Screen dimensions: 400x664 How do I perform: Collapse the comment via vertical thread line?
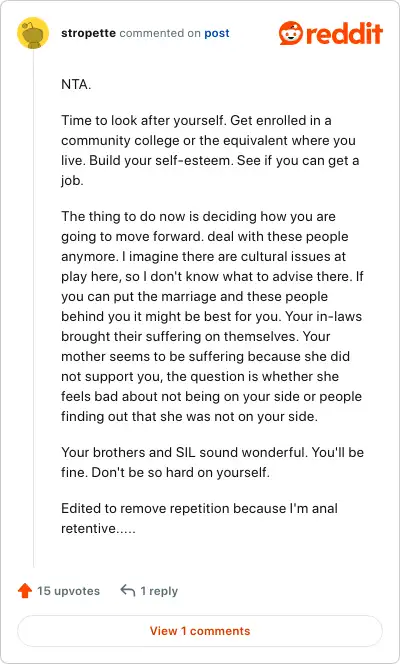(x=33, y=308)
